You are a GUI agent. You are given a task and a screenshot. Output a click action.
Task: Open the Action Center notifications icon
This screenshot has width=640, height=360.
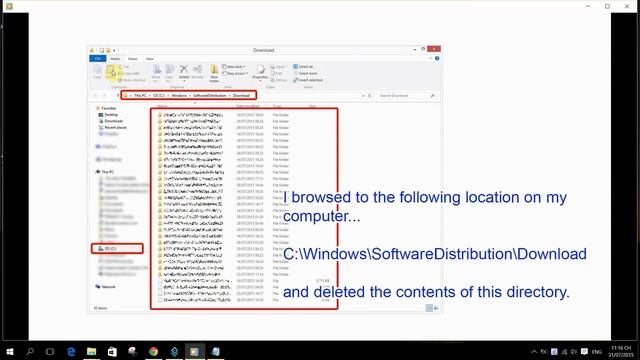click(x=584, y=351)
